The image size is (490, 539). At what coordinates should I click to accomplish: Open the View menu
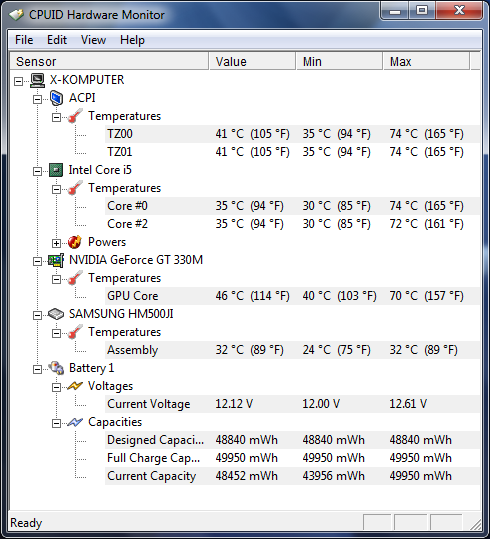pos(94,40)
